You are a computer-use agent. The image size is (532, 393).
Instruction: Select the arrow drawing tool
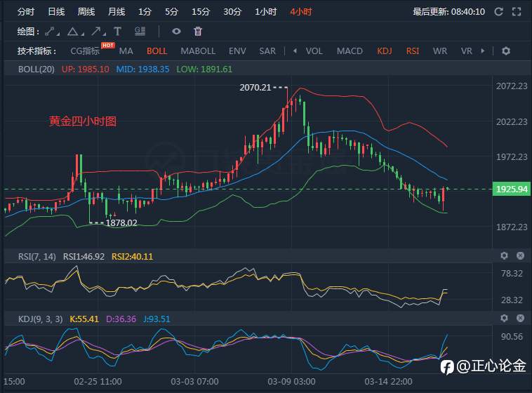96,32
